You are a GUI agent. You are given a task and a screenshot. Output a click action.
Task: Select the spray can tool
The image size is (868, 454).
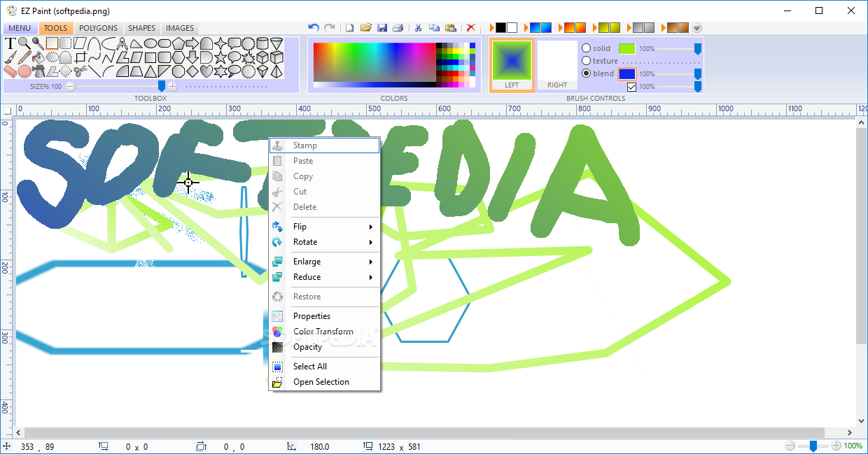click(x=38, y=71)
